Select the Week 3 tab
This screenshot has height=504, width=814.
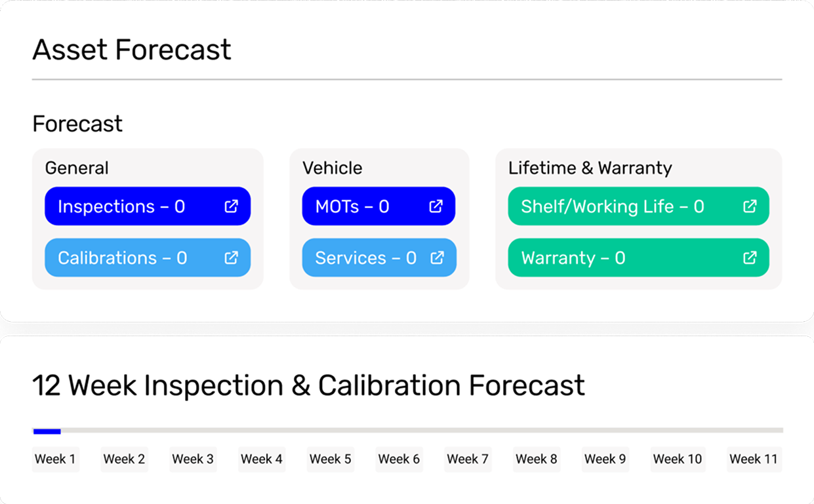tap(193, 459)
